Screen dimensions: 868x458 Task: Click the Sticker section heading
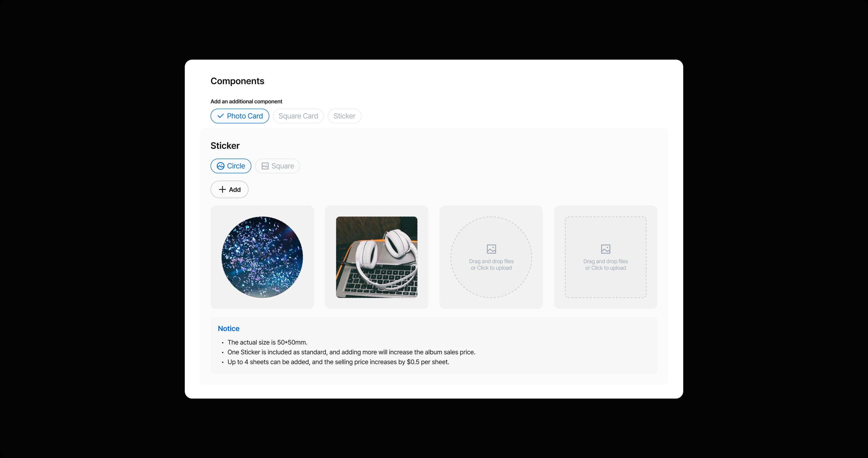(x=225, y=146)
